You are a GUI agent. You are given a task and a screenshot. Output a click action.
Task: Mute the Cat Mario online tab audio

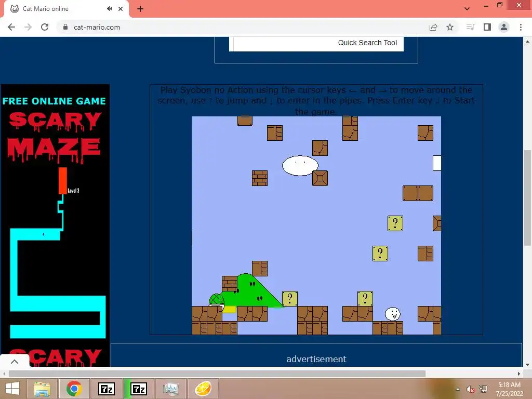(x=109, y=9)
